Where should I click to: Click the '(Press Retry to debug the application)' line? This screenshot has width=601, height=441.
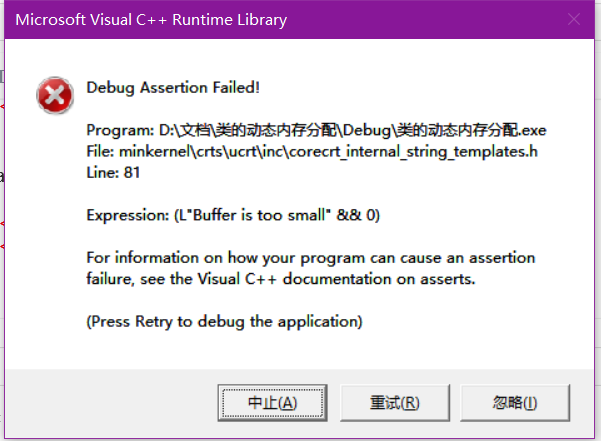coord(224,321)
